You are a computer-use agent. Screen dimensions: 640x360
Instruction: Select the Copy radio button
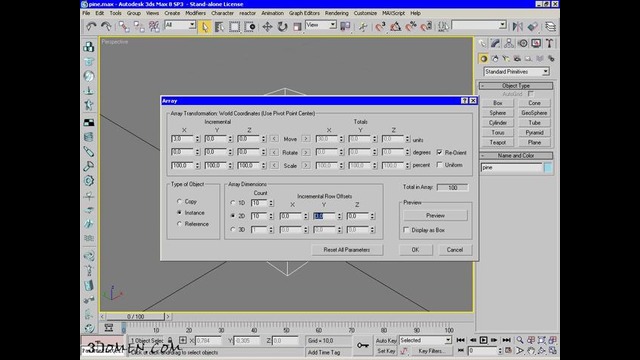point(179,201)
